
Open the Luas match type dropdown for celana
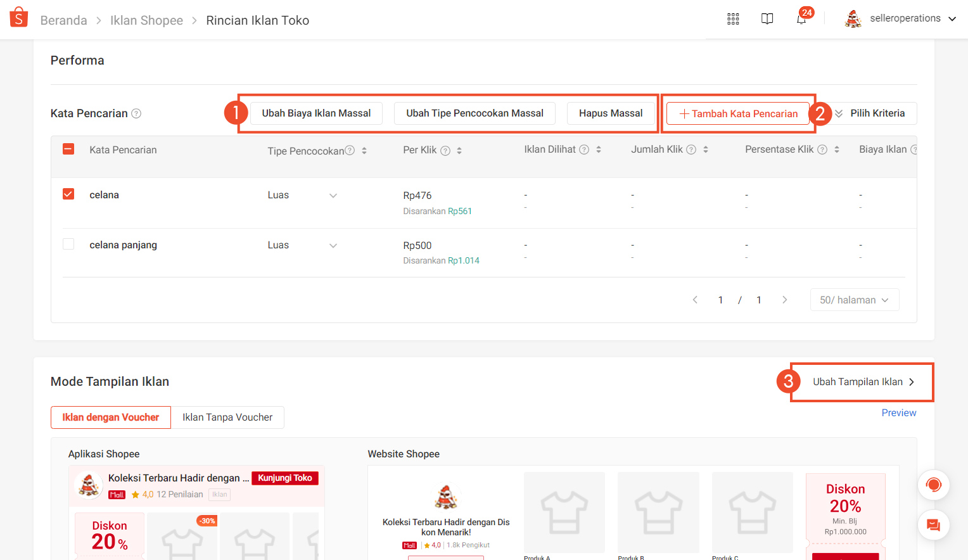click(x=333, y=194)
